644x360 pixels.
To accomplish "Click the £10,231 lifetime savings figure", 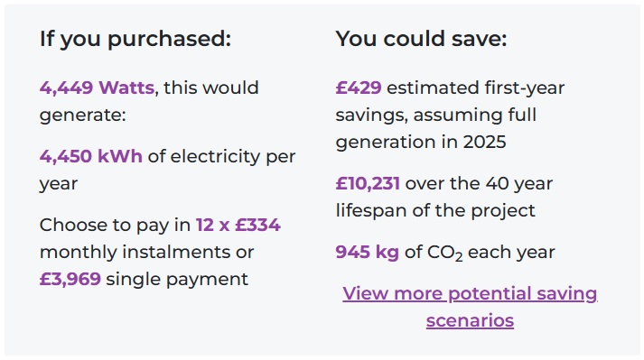I will point(368,183).
